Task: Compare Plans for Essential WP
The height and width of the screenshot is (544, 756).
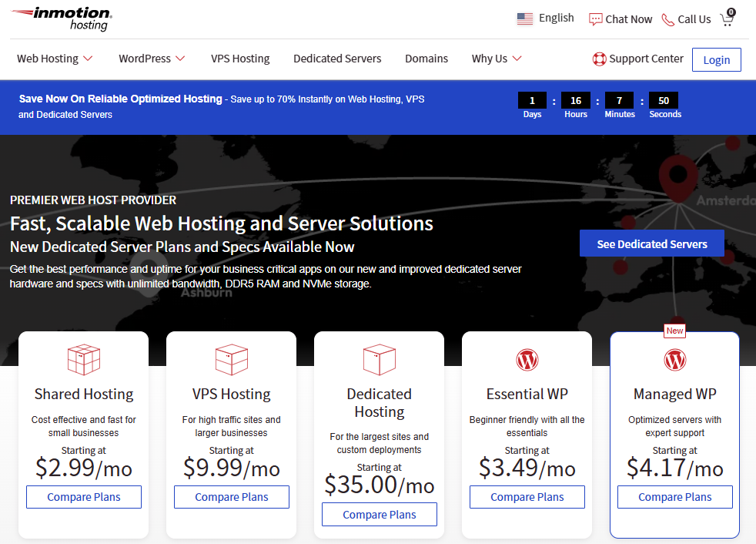Action: pos(527,497)
